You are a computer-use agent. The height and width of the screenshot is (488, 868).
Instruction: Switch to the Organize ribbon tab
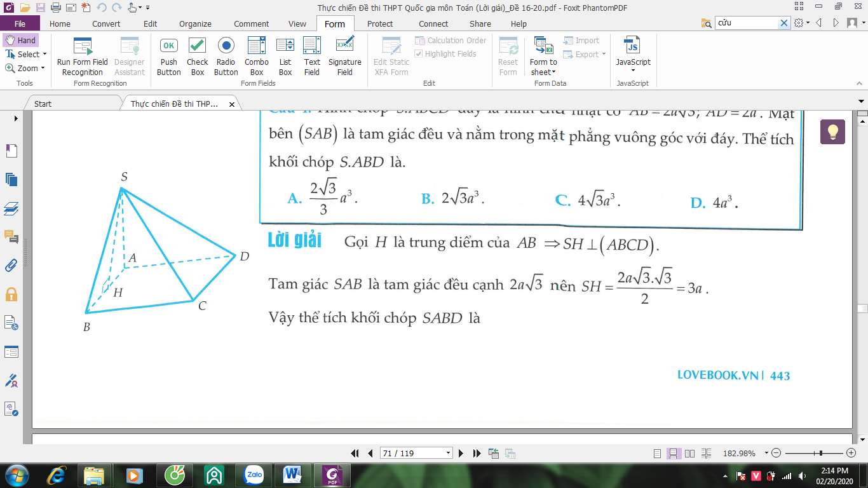pos(195,24)
